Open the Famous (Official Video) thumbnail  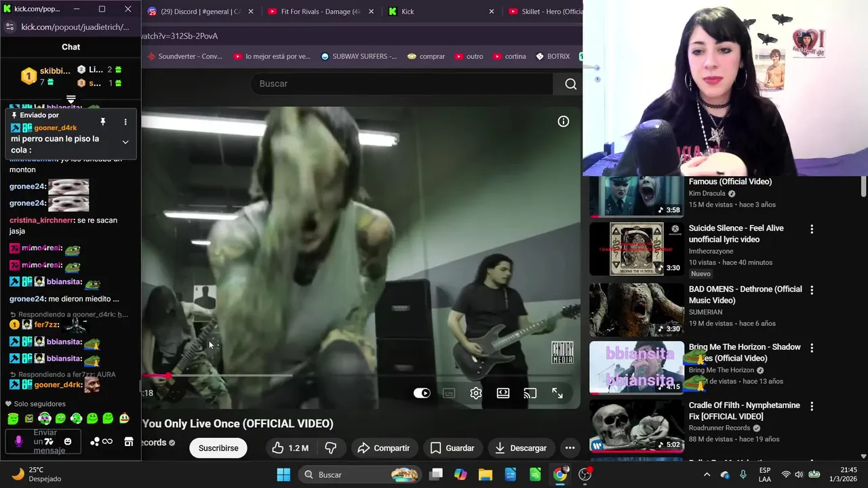point(637,197)
